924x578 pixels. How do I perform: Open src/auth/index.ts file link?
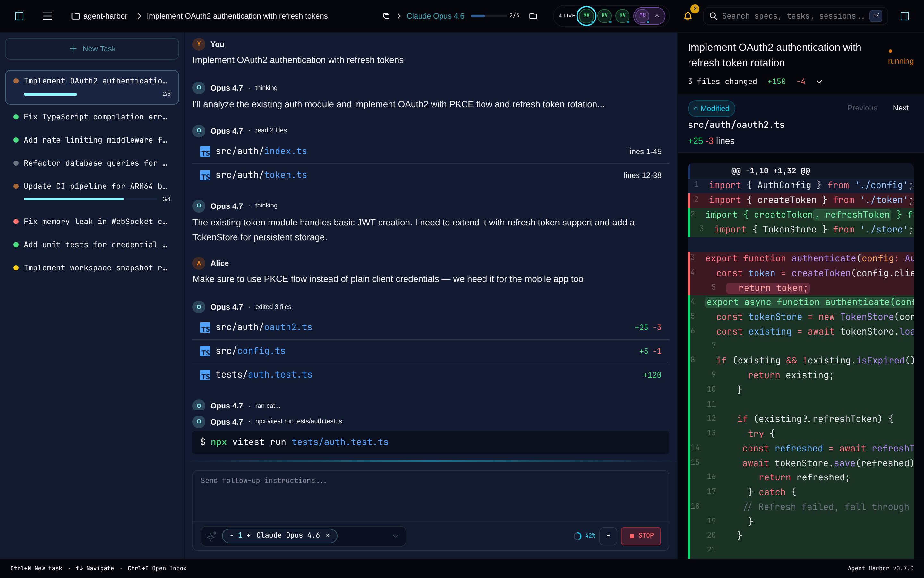[x=261, y=151]
